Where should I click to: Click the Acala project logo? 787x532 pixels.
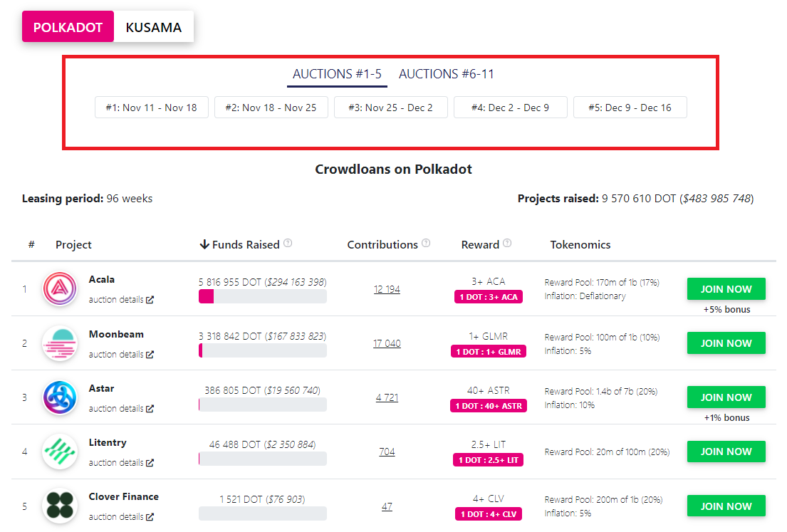click(x=60, y=288)
